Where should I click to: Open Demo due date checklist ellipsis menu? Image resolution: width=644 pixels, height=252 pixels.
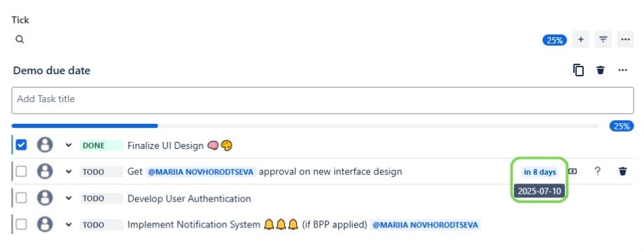click(x=622, y=70)
